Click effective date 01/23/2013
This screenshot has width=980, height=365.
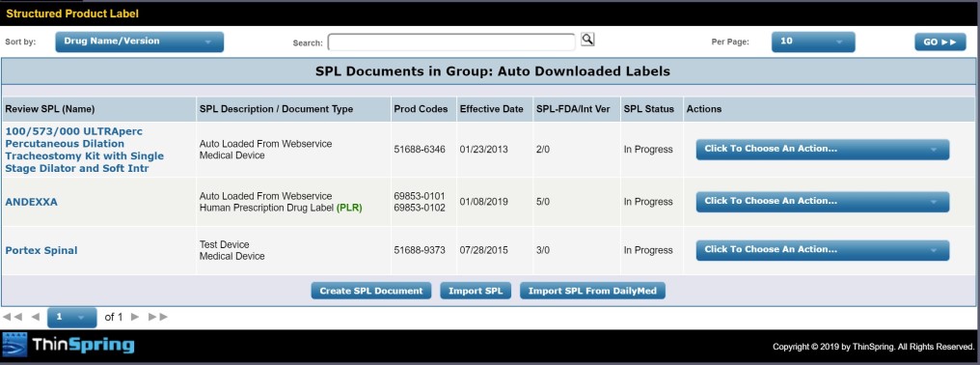[484, 150]
